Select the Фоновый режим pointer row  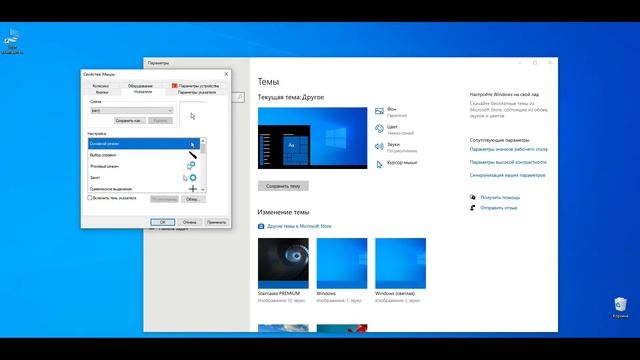(144, 166)
